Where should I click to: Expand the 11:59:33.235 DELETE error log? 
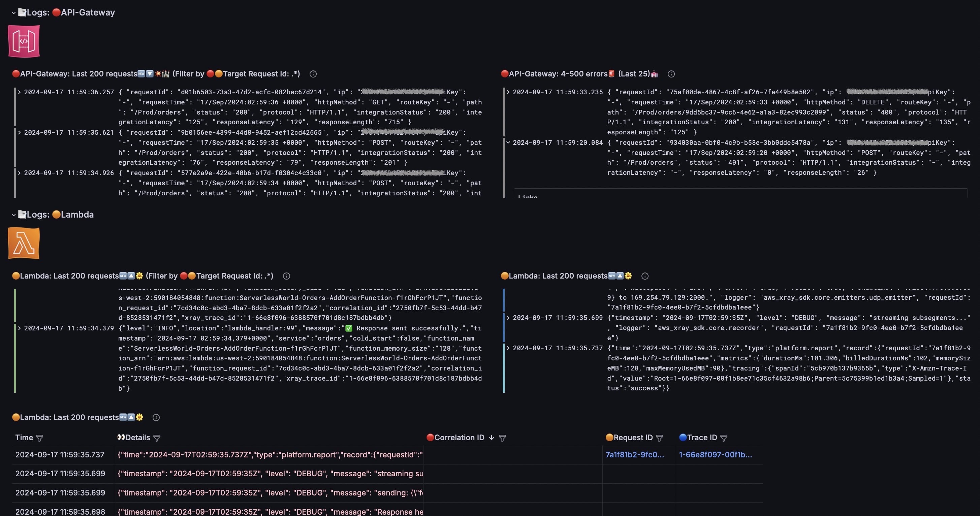508,92
